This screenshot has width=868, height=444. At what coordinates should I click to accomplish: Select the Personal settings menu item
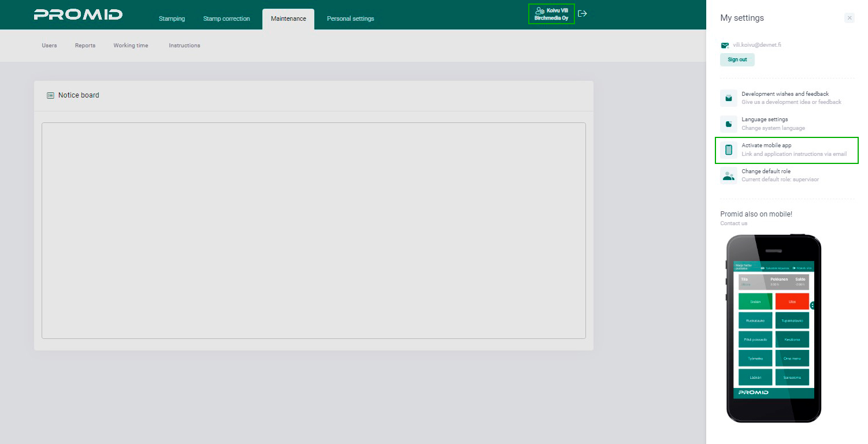pos(350,18)
